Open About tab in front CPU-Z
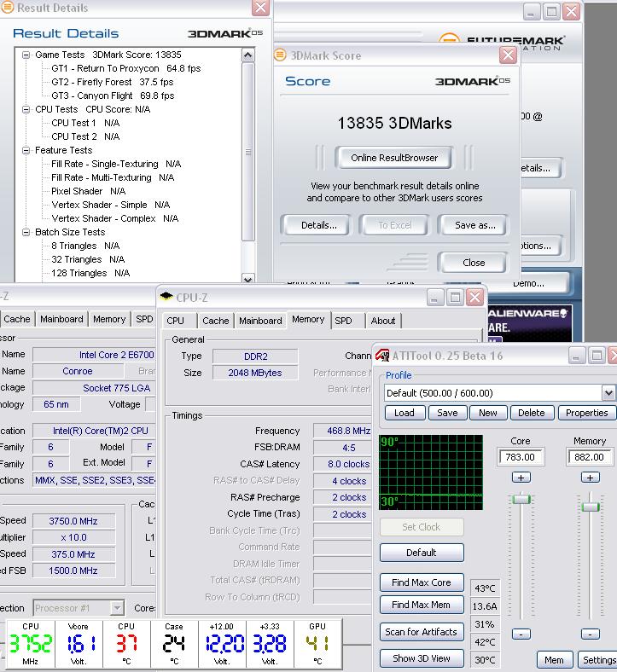This screenshot has width=617, height=672. [x=383, y=321]
